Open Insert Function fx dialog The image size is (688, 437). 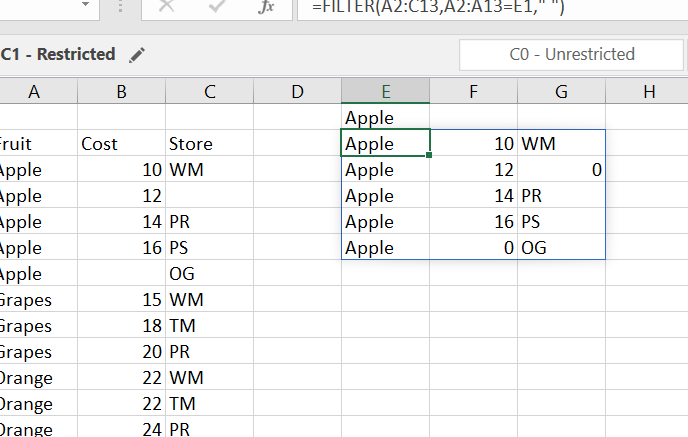266,7
